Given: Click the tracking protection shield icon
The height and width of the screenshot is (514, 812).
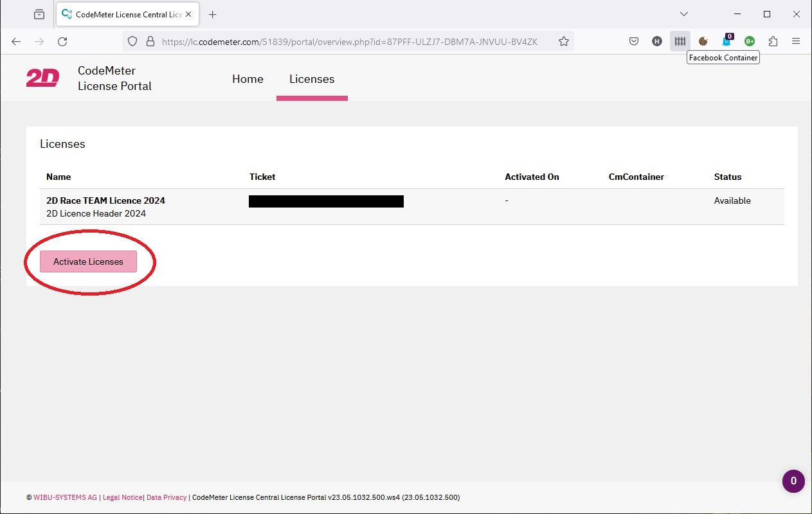Looking at the screenshot, I should coord(132,41).
